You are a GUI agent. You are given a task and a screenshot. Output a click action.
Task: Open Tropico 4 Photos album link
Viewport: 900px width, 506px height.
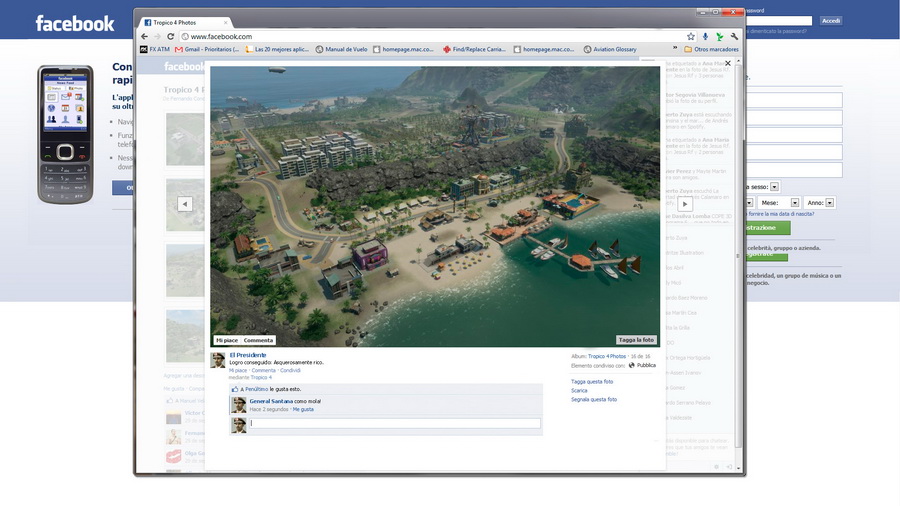pyautogui.click(x=607, y=356)
